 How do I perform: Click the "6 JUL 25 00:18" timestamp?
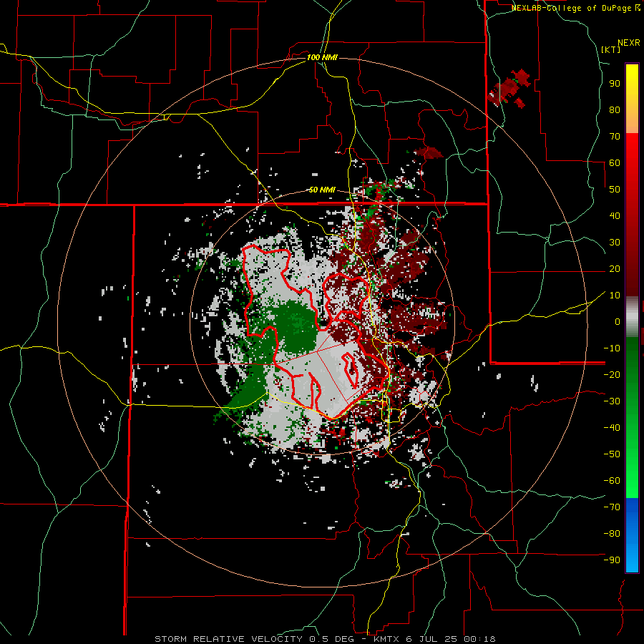tap(451, 639)
